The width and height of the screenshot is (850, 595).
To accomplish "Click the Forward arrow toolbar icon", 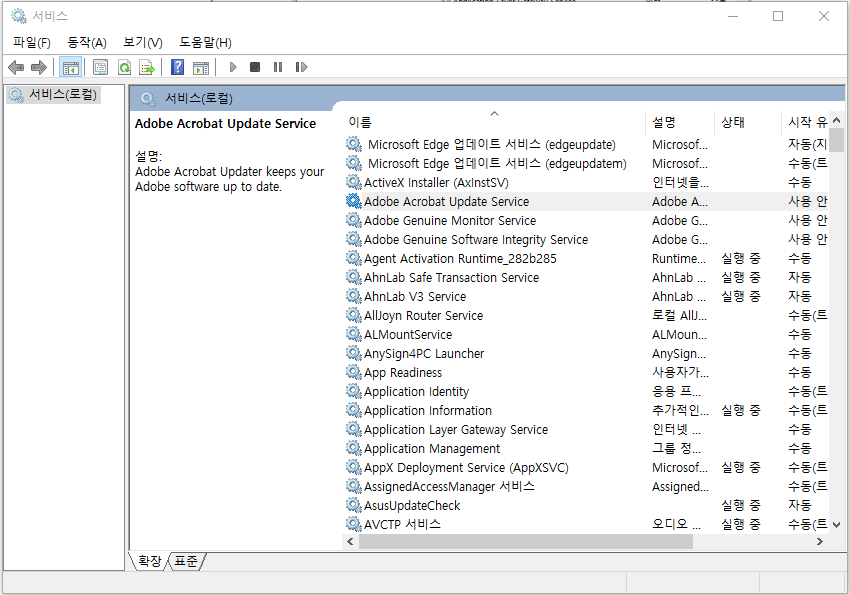I will coord(38,67).
